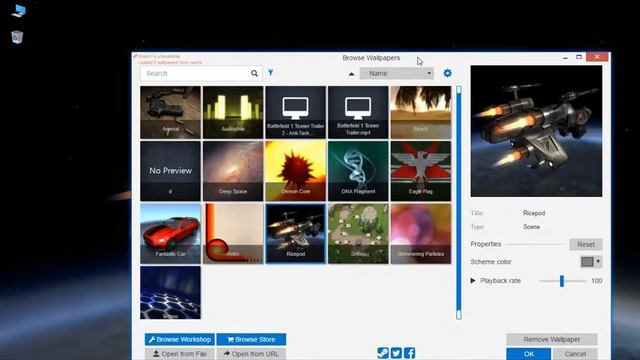Select the Demon Core wallpaper thumbnail
Image resolution: width=640 pixels, height=360 pixels.
296,171
